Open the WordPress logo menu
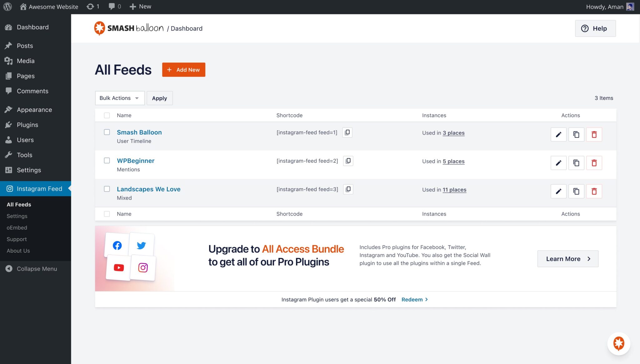This screenshot has width=640, height=364. [7, 7]
